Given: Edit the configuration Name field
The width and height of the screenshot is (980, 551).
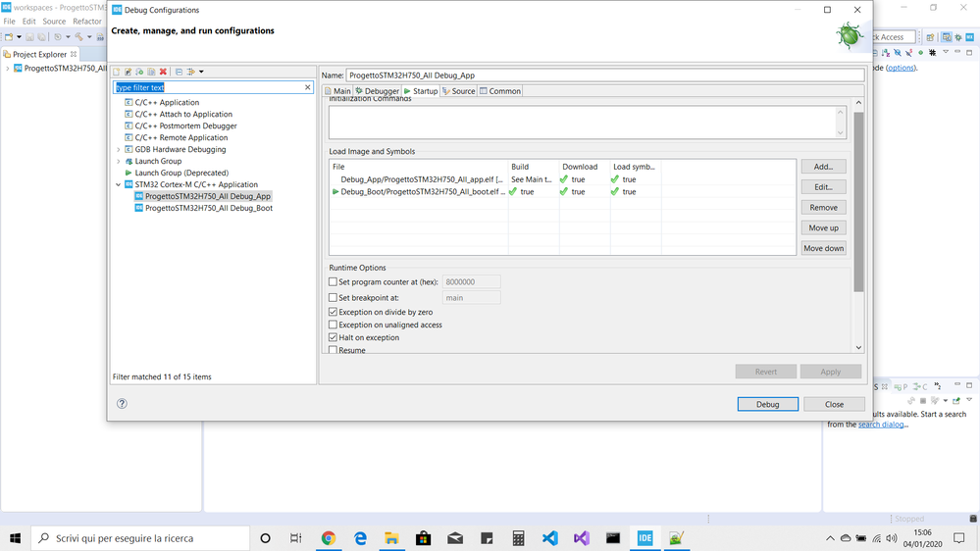Looking at the screenshot, I should coord(604,75).
